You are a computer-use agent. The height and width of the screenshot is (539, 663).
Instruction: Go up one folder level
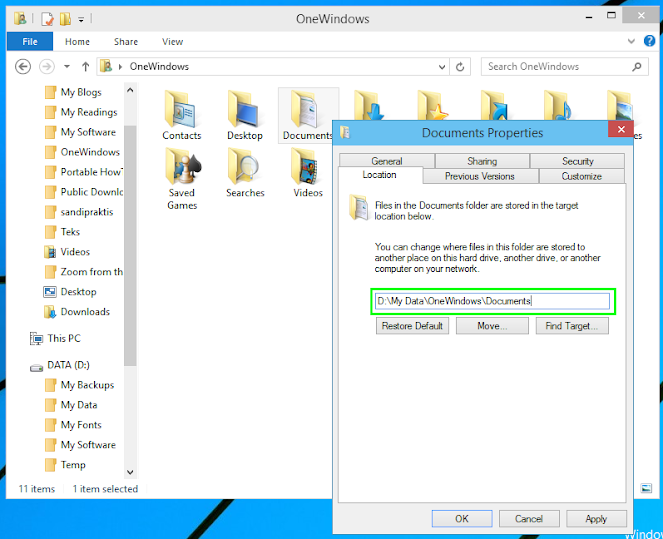point(85,66)
